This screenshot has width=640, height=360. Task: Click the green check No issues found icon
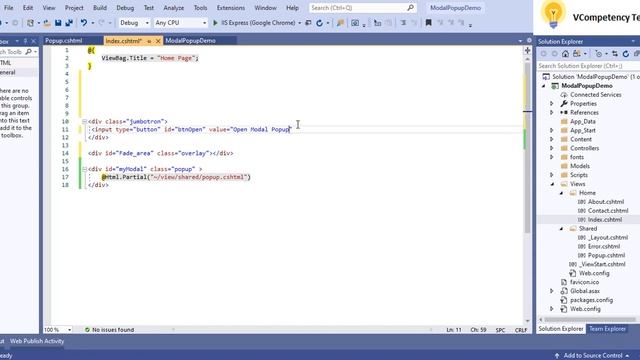pos(87,329)
